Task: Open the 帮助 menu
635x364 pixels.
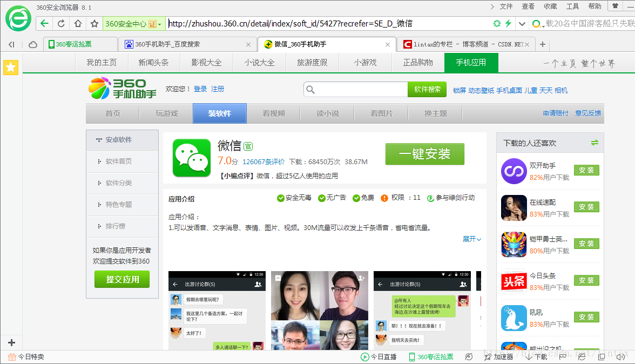Action: (595, 6)
